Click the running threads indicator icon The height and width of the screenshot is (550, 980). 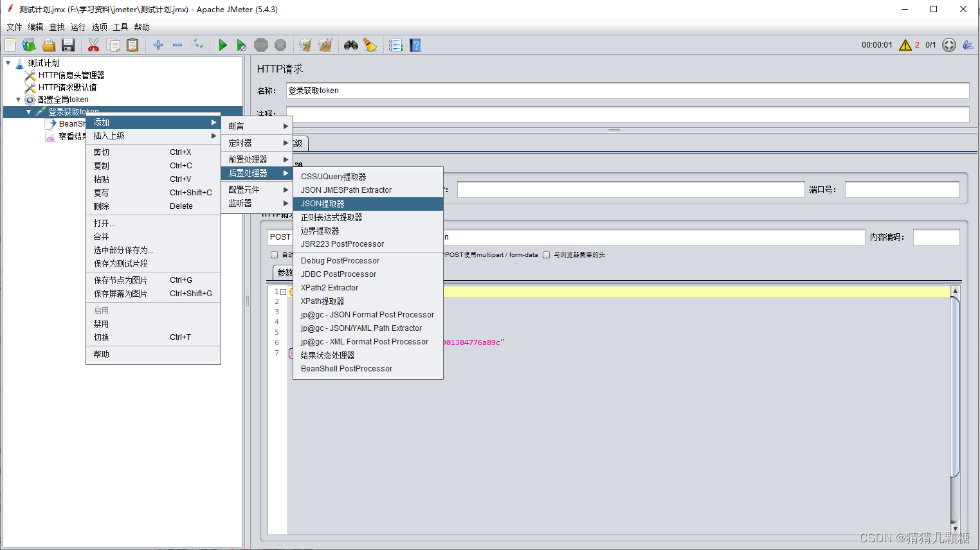[949, 45]
